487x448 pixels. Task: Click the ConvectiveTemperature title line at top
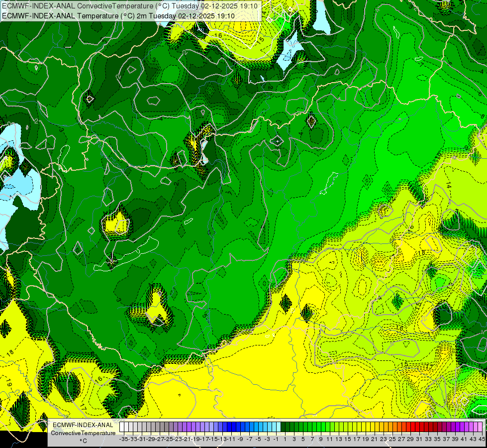pos(130,6)
